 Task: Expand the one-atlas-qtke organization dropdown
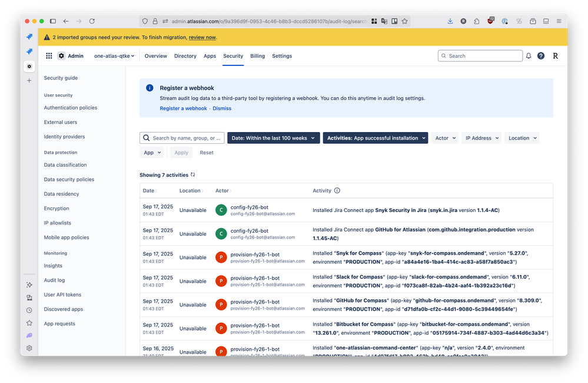(114, 56)
